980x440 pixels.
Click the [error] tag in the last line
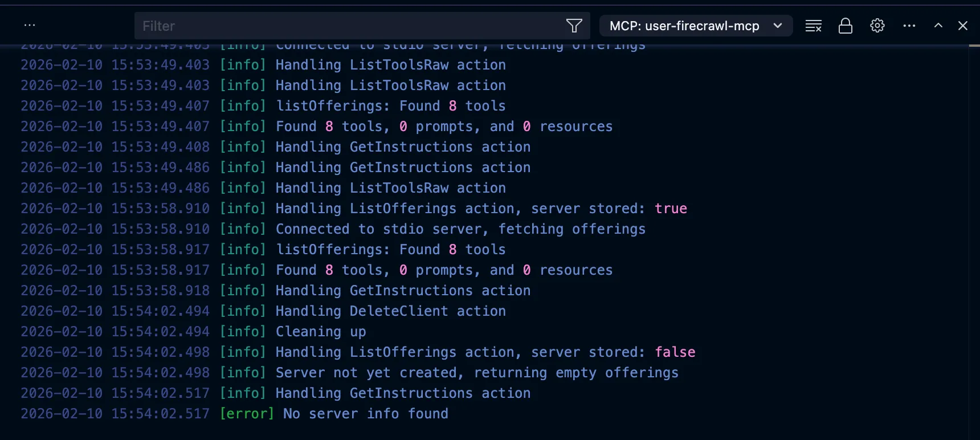[247, 414]
